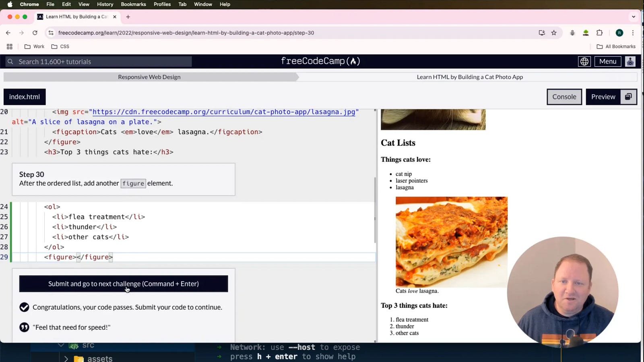Expand the src folder in the background editor
Image resolution: width=644 pixels, height=362 pixels.
point(61,345)
